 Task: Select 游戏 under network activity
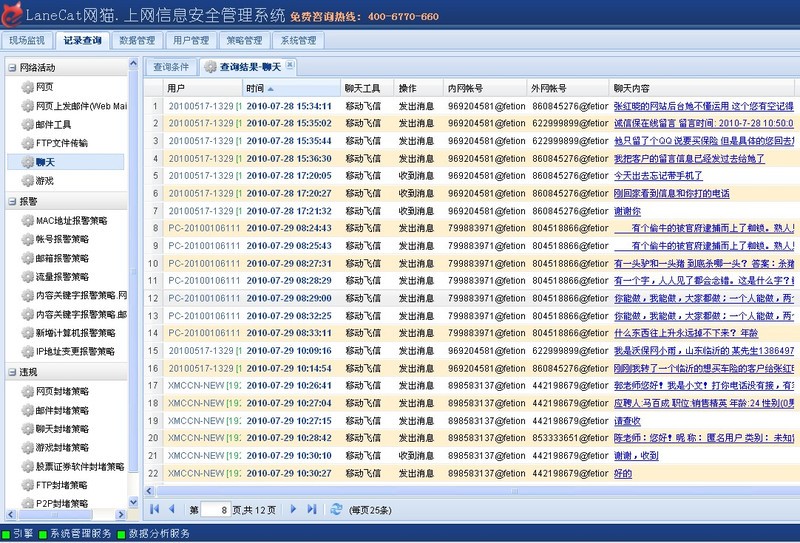pos(44,180)
